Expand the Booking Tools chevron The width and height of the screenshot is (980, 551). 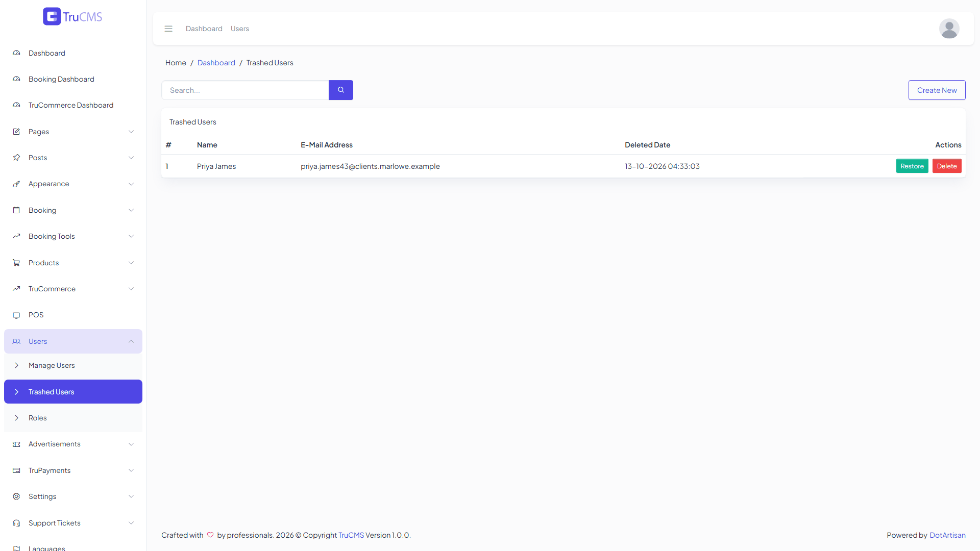point(131,236)
